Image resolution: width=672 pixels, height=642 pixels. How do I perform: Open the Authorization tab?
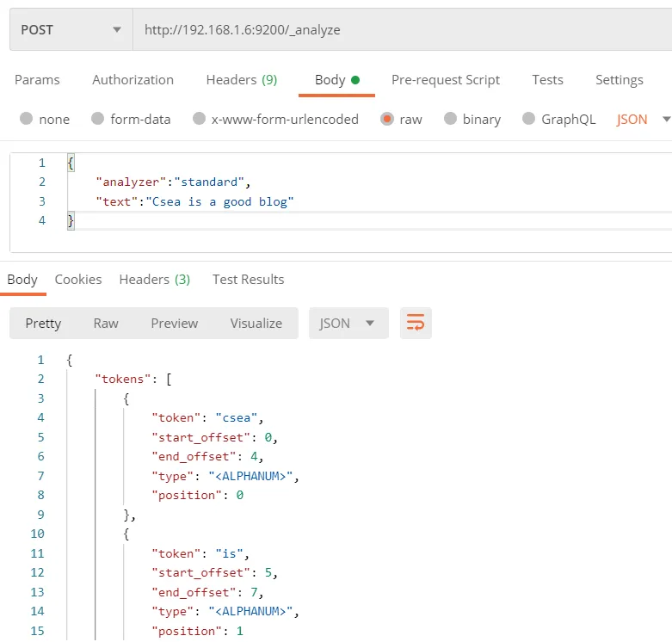tap(133, 80)
